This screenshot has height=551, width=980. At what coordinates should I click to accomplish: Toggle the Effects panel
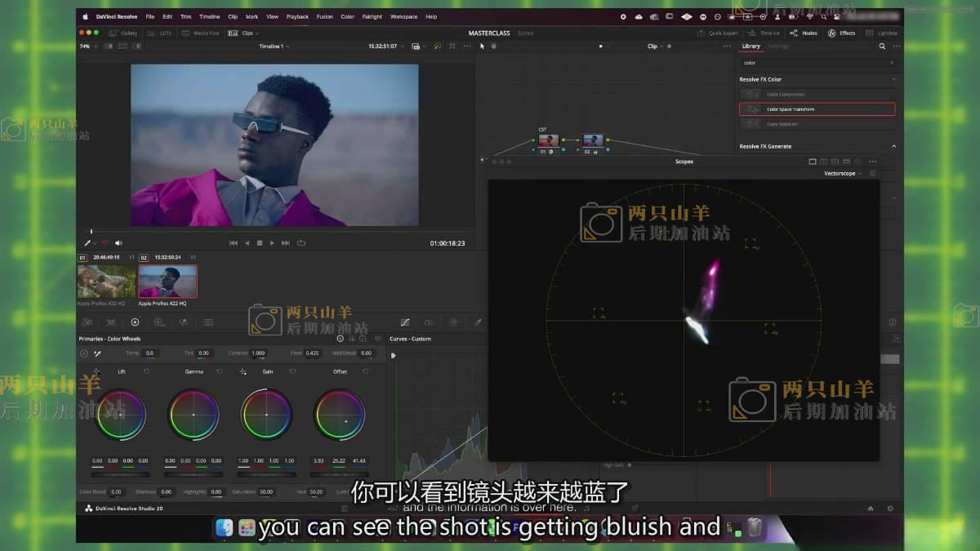(x=842, y=33)
